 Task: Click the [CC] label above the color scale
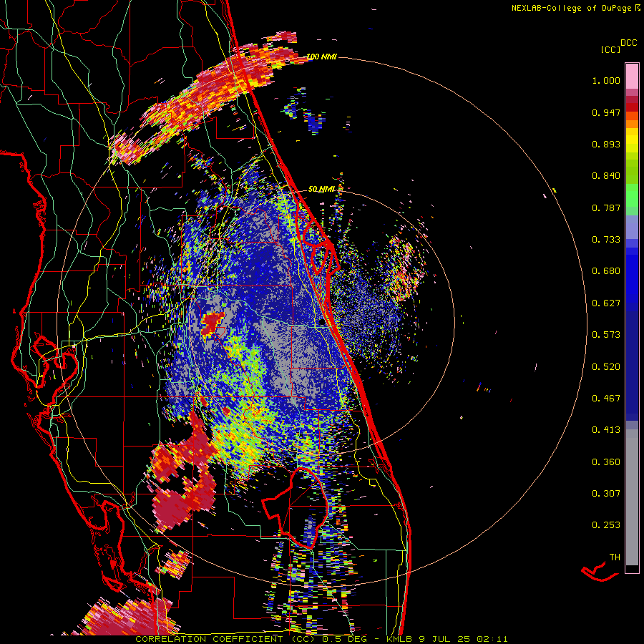[611, 49]
